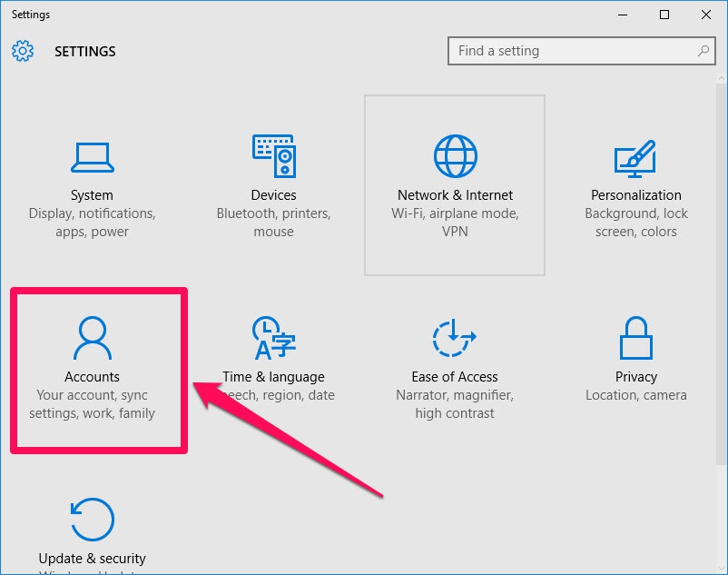This screenshot has height=575, width=728.
Task: Click 'Bluetooth, printers, mouse' description
Action: (x=273, y=223)
